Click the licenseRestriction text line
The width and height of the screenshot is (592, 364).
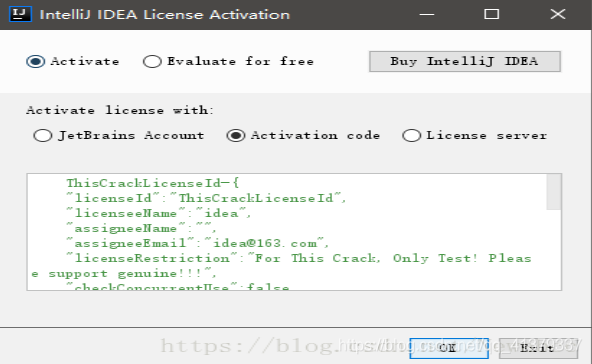pos(299,258)
